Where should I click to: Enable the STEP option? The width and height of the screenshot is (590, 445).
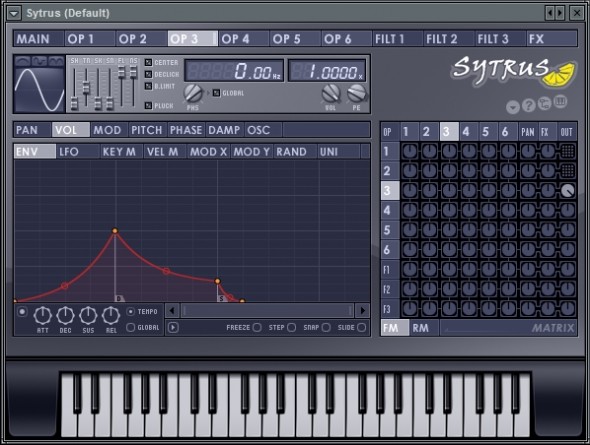[292, 328]
